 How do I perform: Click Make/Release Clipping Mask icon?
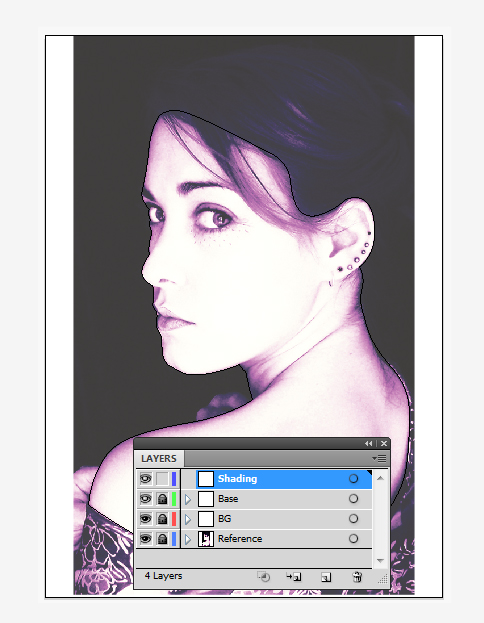tap(263, 577)
